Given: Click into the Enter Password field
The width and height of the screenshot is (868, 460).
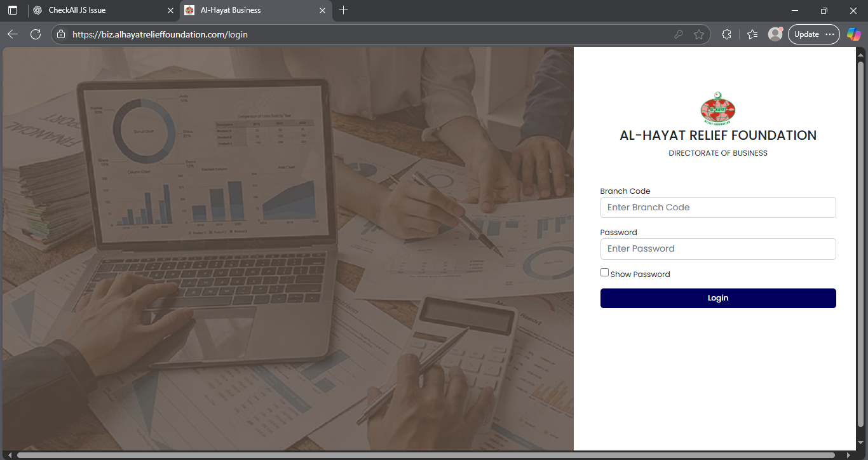Looking at the screenshot, I should [717, 248].
